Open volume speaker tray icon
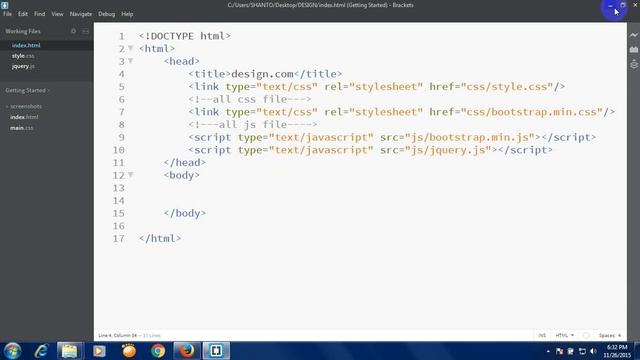Image resolution: width=640 pixels, height=360 pixels. pyautogui.click(x=593, y=351)
